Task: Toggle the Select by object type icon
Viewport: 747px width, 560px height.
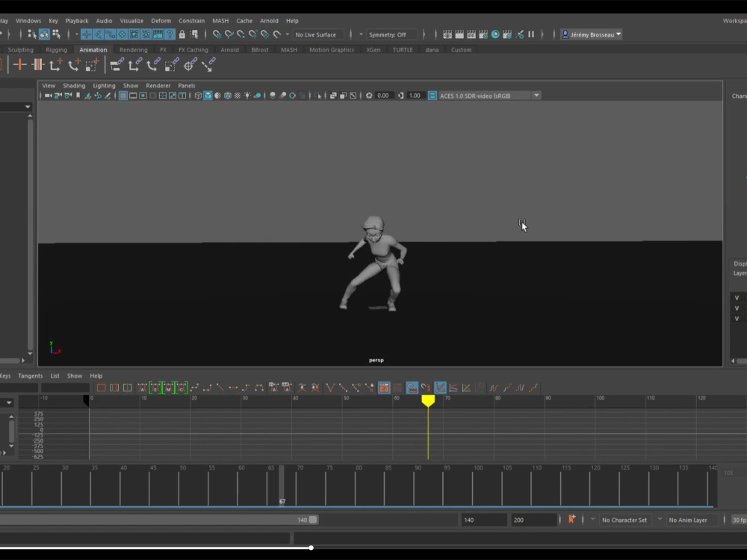Action: [x=44, y=34]
